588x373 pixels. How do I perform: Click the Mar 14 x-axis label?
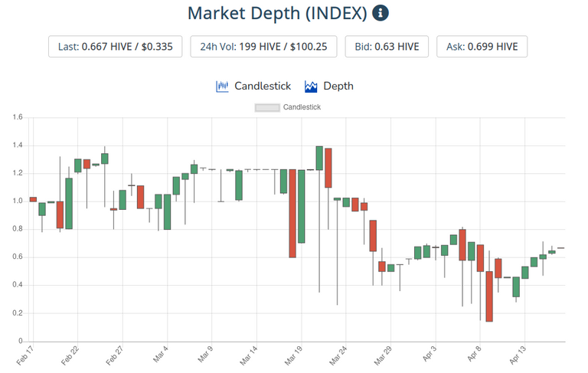[249, 355]
